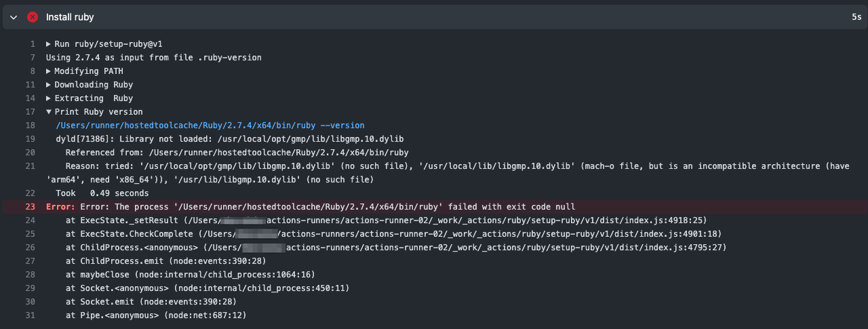Viewport: 868px width, 329px height.
Task: Click line number 22 link
Action: coord(30,193)
